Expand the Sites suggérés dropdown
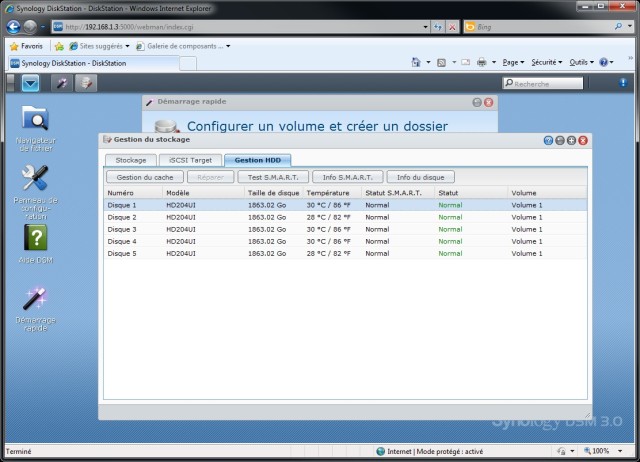This screenshot has height=462, width=640. (x=128, y=46)
